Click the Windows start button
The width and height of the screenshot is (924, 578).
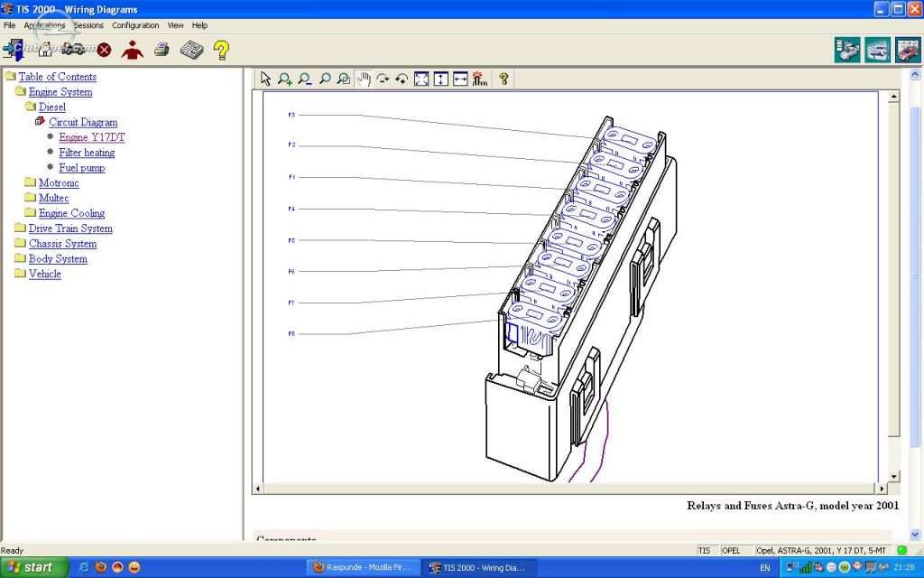(34, 567)
